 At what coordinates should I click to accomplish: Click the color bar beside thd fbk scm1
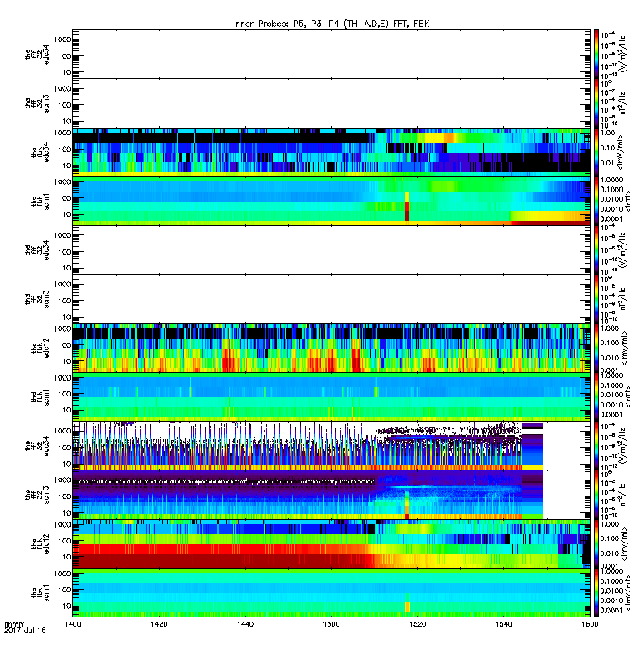pos(596,396)
